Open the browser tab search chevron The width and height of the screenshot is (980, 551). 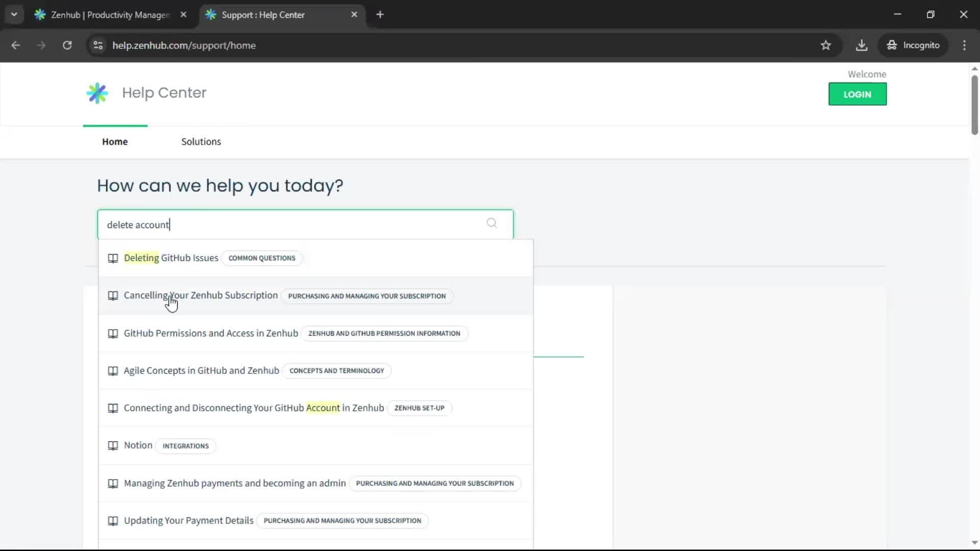click(14, 14)
